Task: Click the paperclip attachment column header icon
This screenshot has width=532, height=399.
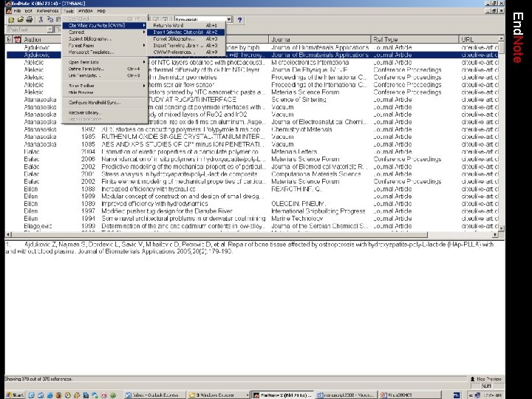Action: point(9,39)
